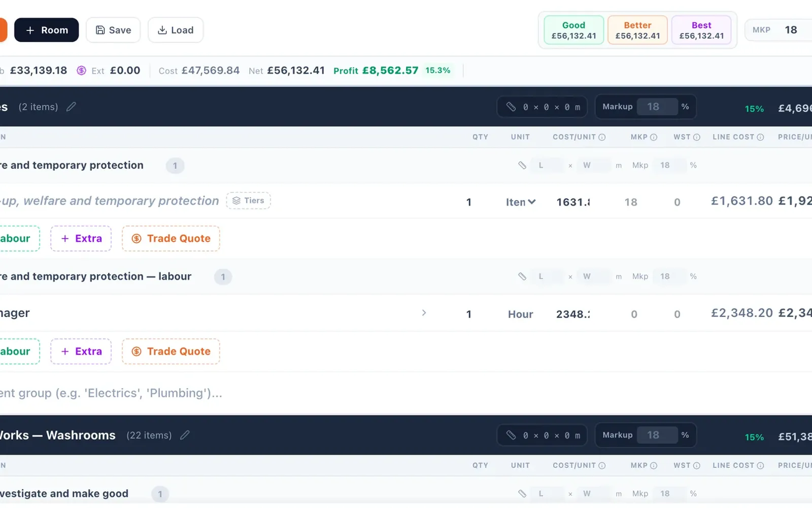This screenshot has width=812, height=508.
Task: Edit cost/unit value 2348.2
Action: pos(573,314)
